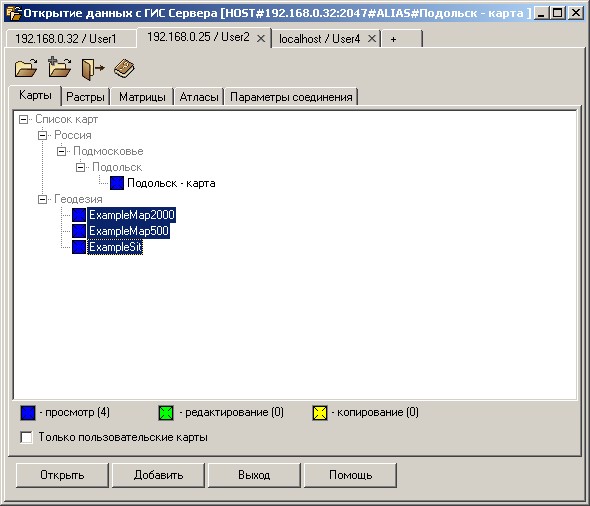Click the add folder with plus icon
The height and width of the screenshot is (506, 590).
[x=59, y=67]
